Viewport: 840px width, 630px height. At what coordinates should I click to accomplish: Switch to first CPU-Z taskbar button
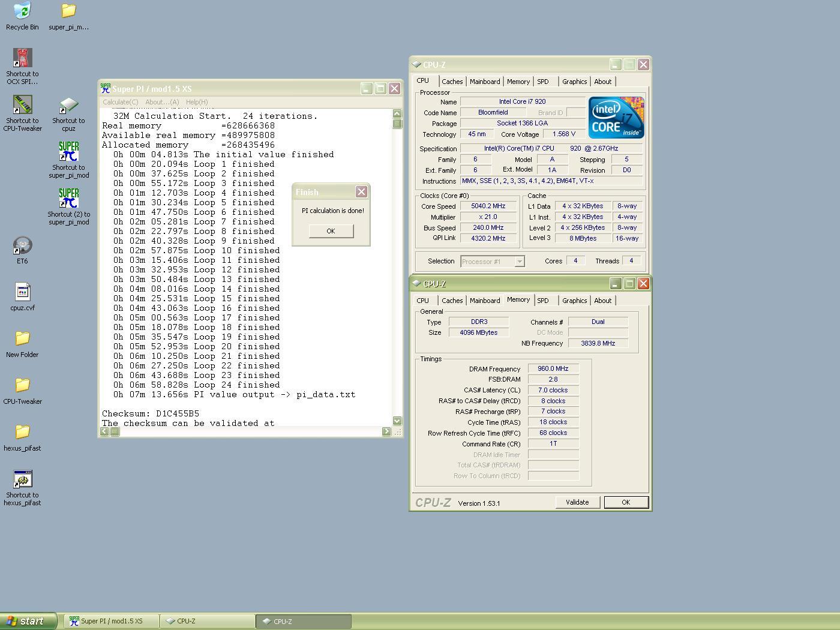coord(208,621)
